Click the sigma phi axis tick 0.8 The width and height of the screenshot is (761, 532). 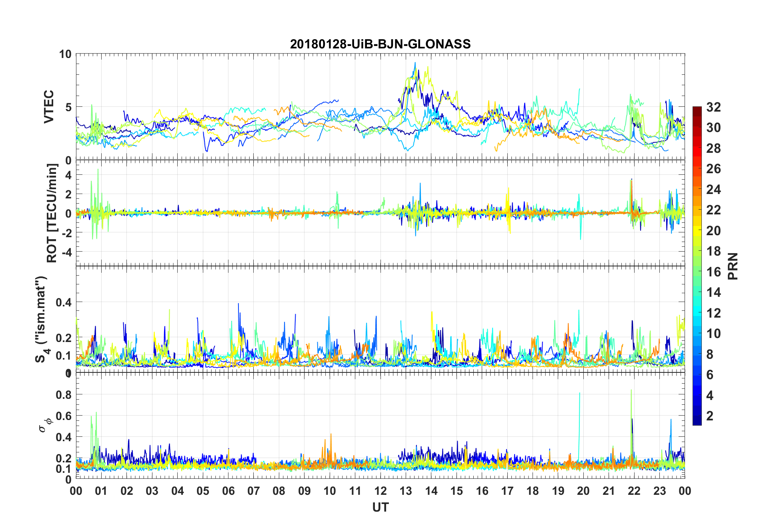click(x=64, y=394)
